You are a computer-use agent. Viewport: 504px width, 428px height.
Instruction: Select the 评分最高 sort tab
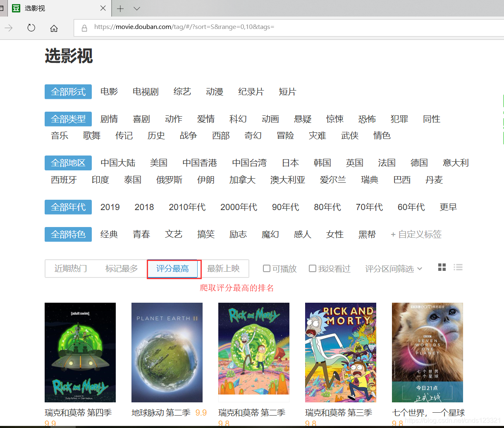[x=172, y=269]
